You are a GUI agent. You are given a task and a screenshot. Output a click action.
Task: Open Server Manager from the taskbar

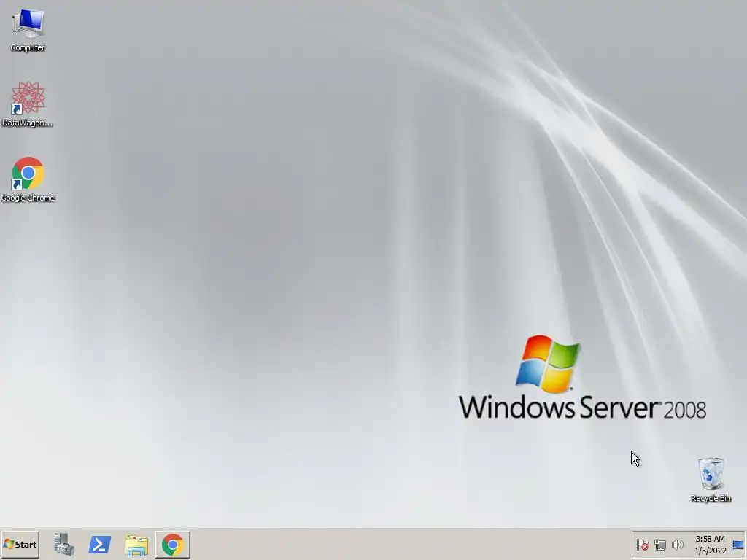click(64, 544)
